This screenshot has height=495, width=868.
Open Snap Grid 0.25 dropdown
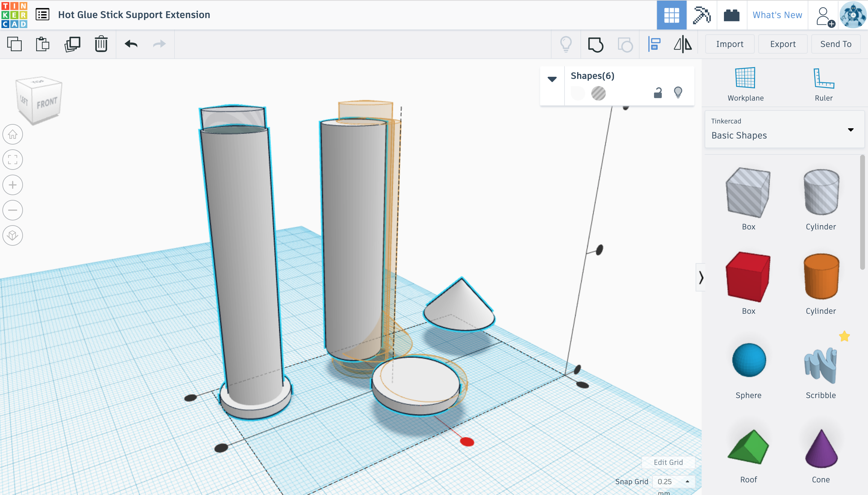[x=673, y=481]
